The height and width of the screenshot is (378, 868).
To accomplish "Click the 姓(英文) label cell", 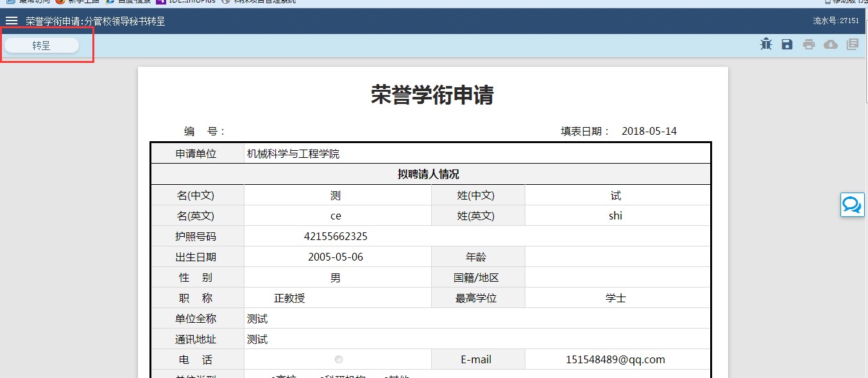I will 478,216.
